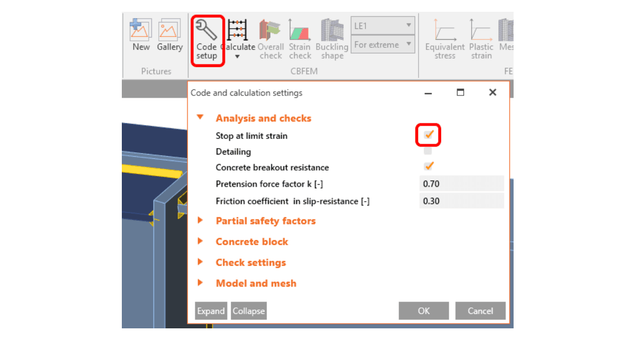
Task: Click the Collapse button
Action: pyautogui.click(x=248, y=311)
